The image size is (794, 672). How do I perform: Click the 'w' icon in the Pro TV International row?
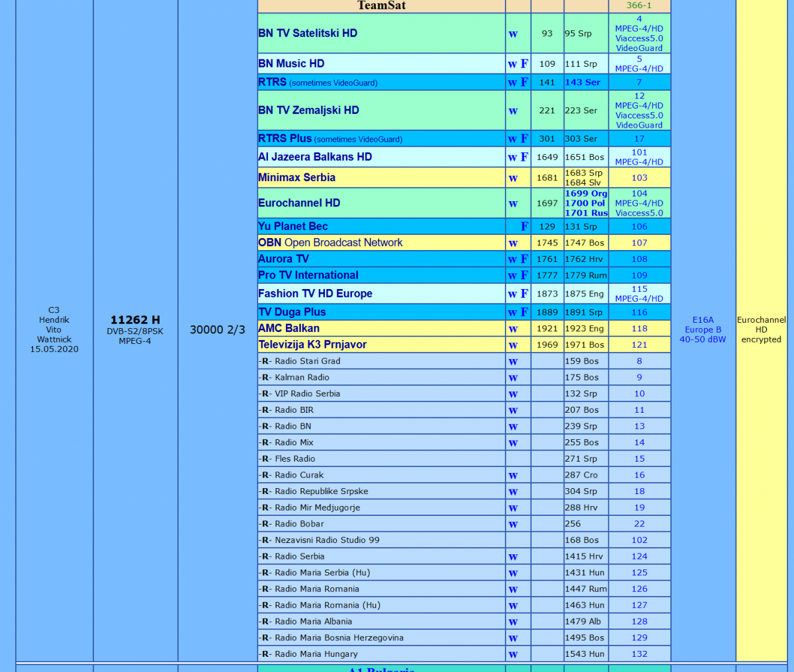[513, 276]
